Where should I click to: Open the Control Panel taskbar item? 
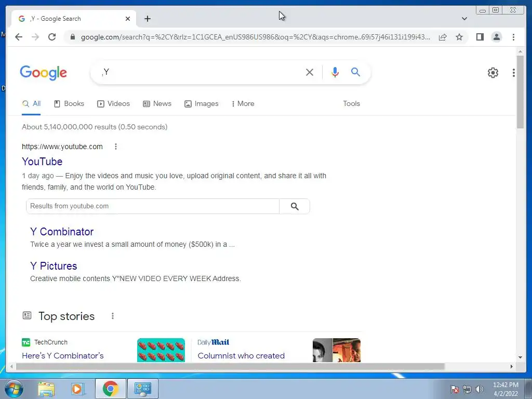(142, 389)
